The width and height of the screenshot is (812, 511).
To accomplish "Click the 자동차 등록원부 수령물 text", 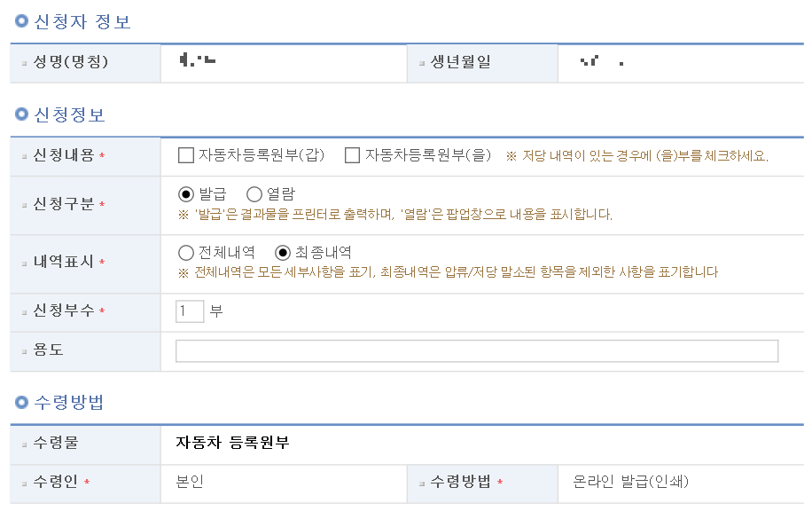I will point(232,443).
